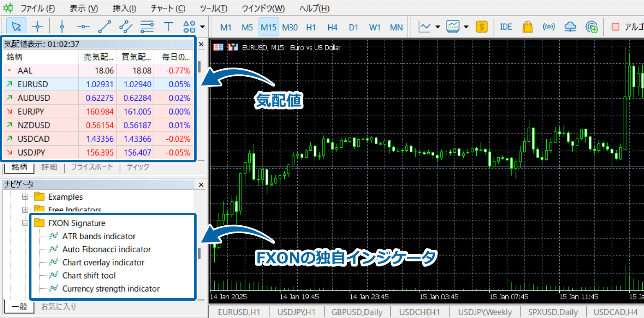Image resolution: width=644 pixels, height=318 pixels.
Task: Select the text label tool
Action: tap(168, 27)
